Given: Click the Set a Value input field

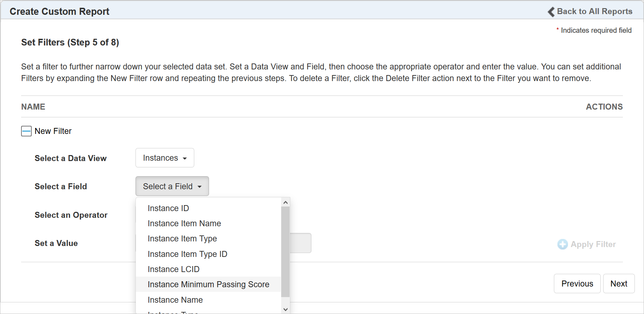Looking at the screenshot, I should 301,243.
